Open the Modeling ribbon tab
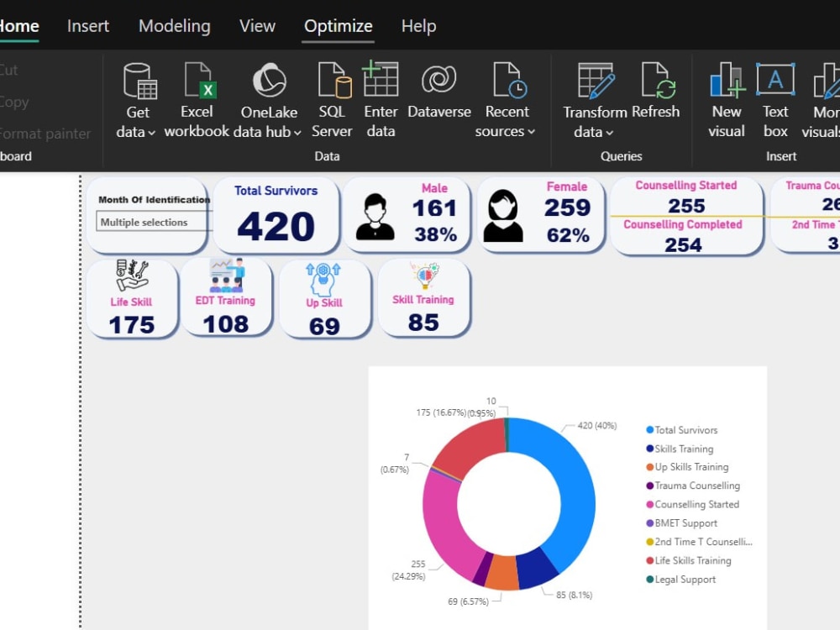 coord(175,26)
